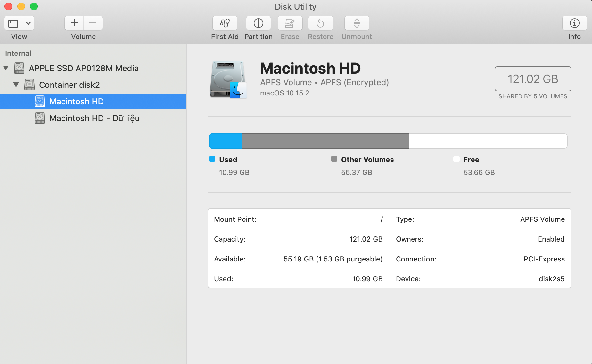Select Container disk2 in sidebar
592x364 pixels.
(69, 85)
